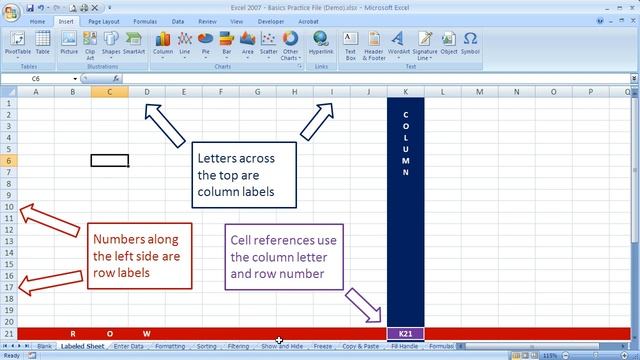Choose Bar chart type
Screen dimensions: 640x360
pyautogui.click(x=227, y=45)
